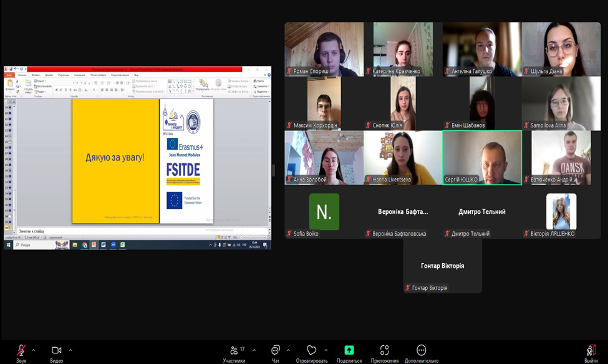The width and height of the screenshot is (608, 364).
Task: Click the Выделить select button
Action: [x=261, y=92]
